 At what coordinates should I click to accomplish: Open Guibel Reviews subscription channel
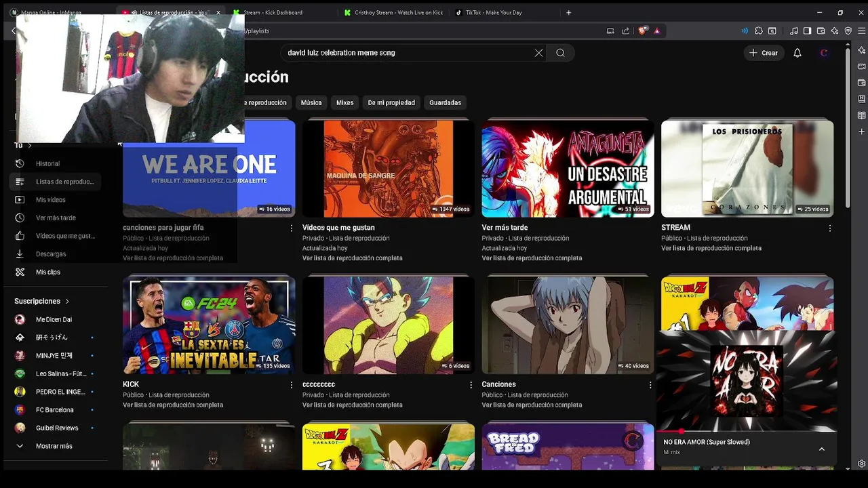coord(55,428)
